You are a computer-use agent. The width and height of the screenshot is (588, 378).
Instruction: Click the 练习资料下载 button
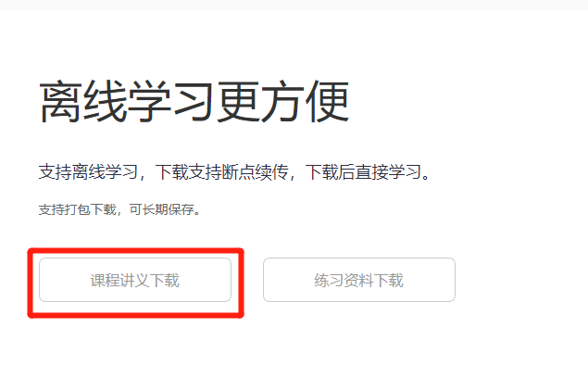[x=359, y=280]
